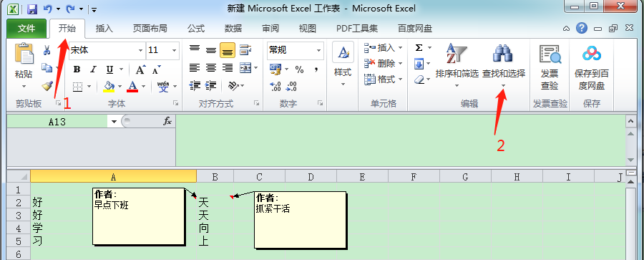Click the Name Box showing A13
Screen dimensions: 644x260
click(x=57, y=122)
